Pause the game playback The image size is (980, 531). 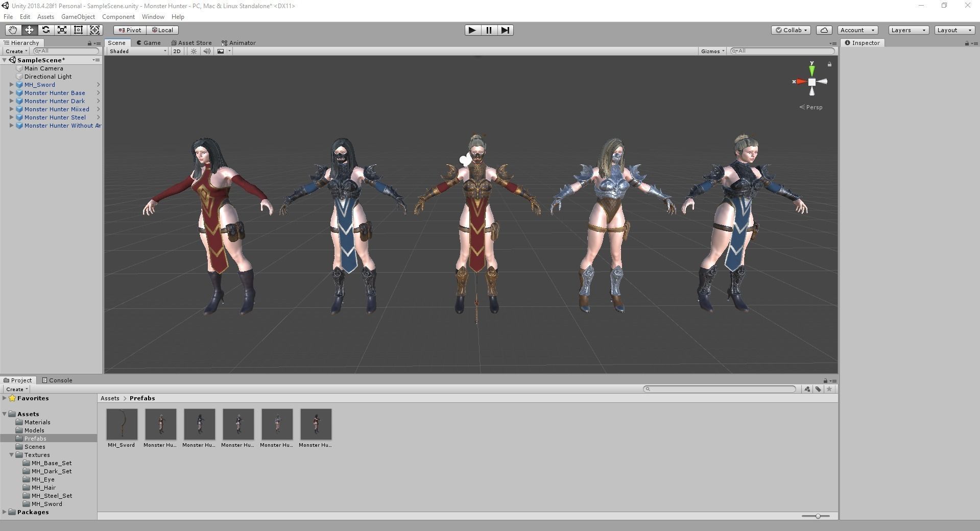click(x=489, y=30)
